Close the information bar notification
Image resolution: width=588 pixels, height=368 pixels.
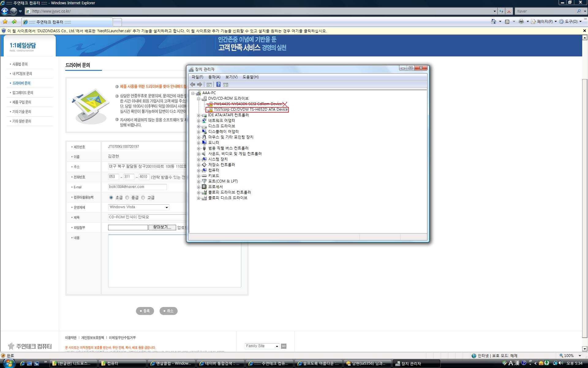tap(584, 31)
